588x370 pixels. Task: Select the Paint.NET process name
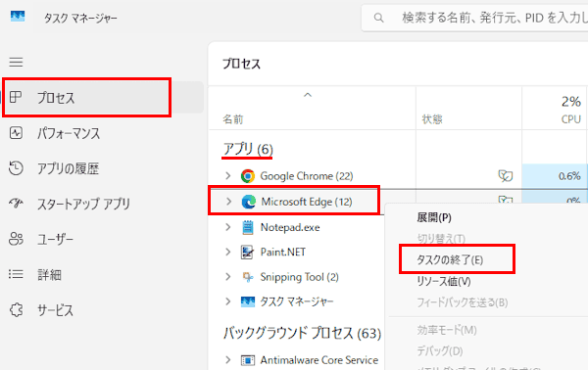[283, 252]
